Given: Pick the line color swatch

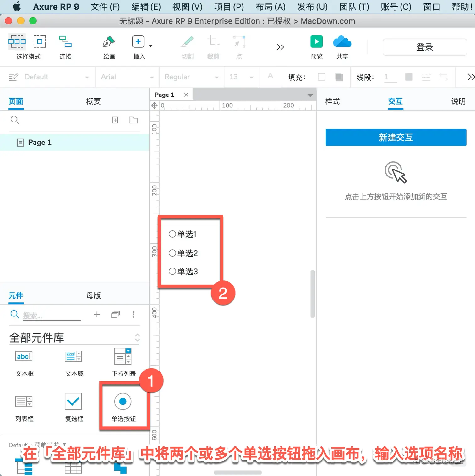Looking at the screenshot, I should 409,77.
